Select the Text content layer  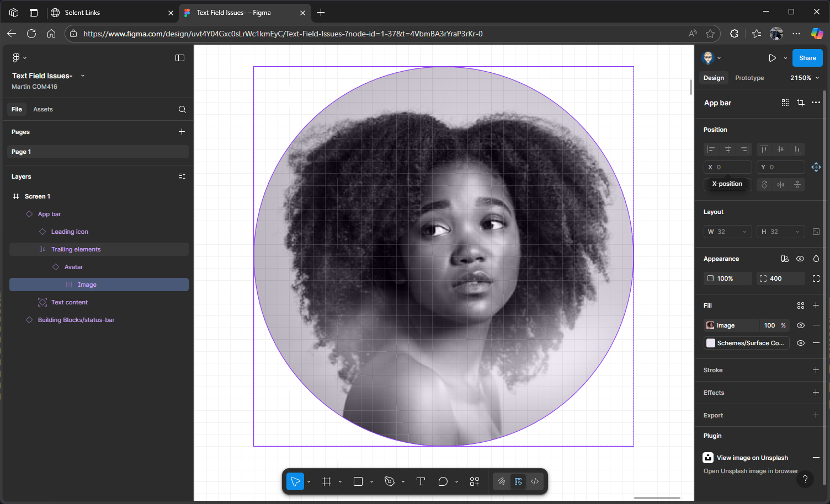click(x=70, y=302)
